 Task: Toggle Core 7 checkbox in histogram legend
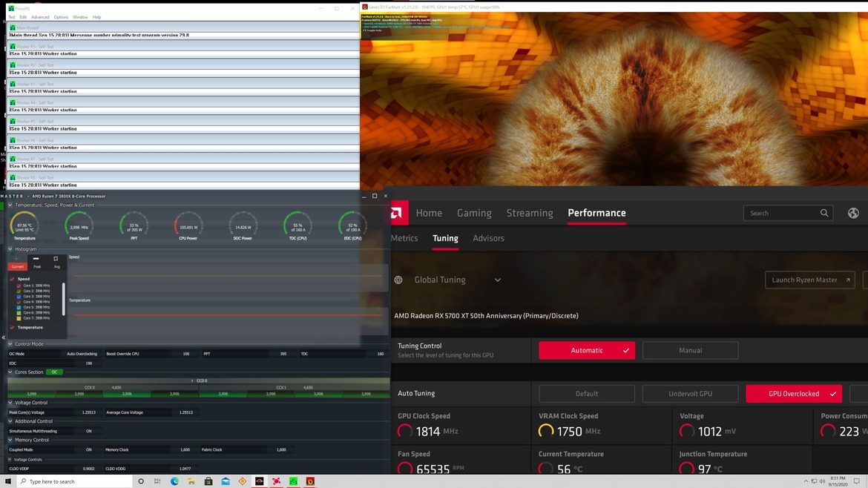tap(19, 318)
